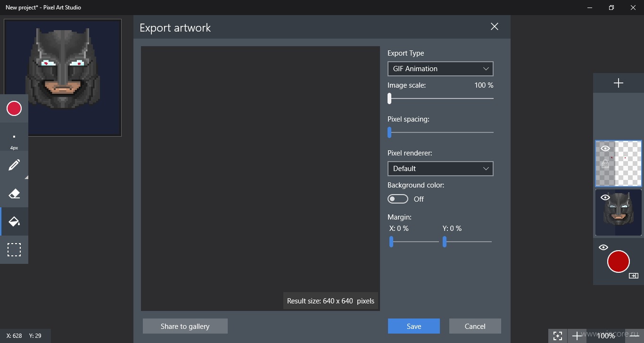Click Share to gallery
Screen dimensions: 644x343
[185, 326]
